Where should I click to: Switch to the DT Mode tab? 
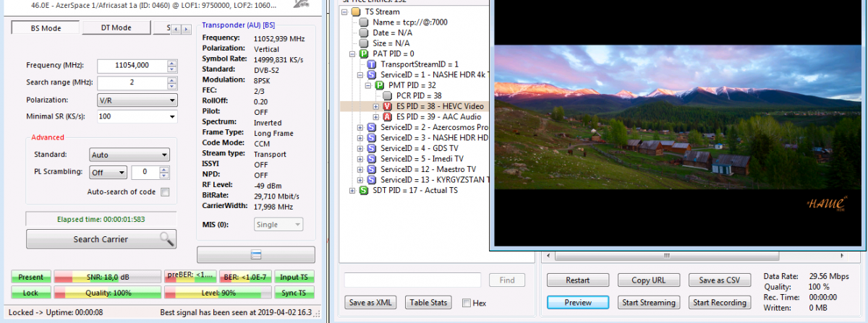[x=116, y=28]
